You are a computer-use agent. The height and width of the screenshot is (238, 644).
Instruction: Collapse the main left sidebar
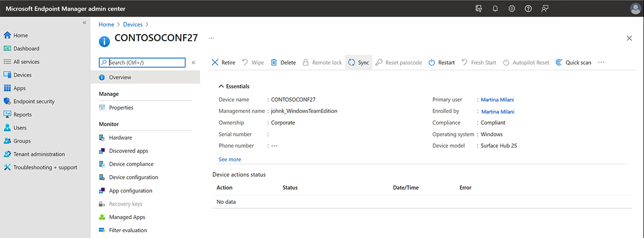[85, 22]
